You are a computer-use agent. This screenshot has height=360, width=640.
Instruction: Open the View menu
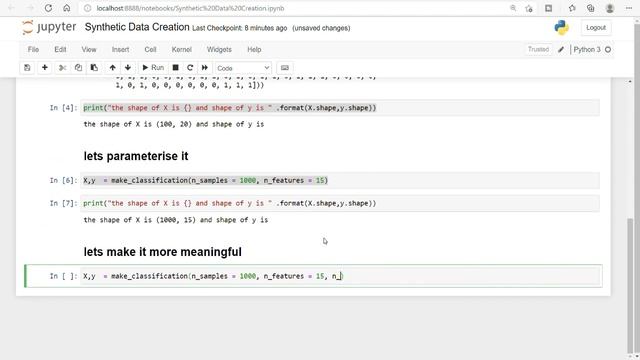[x=89, y=49]
